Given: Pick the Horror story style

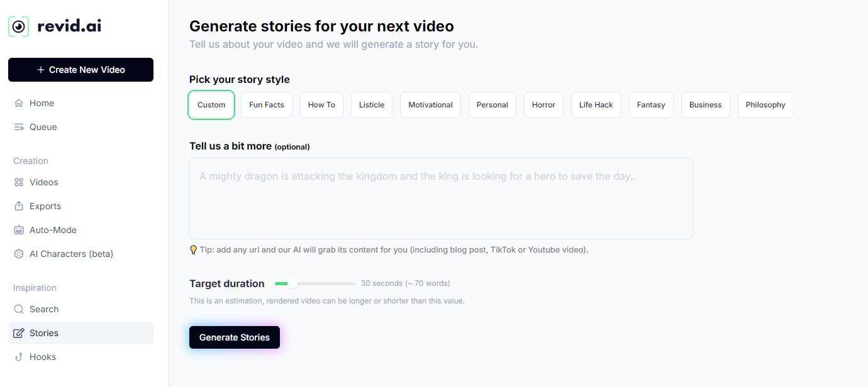Looking at the screenshot, I should 543,105.
